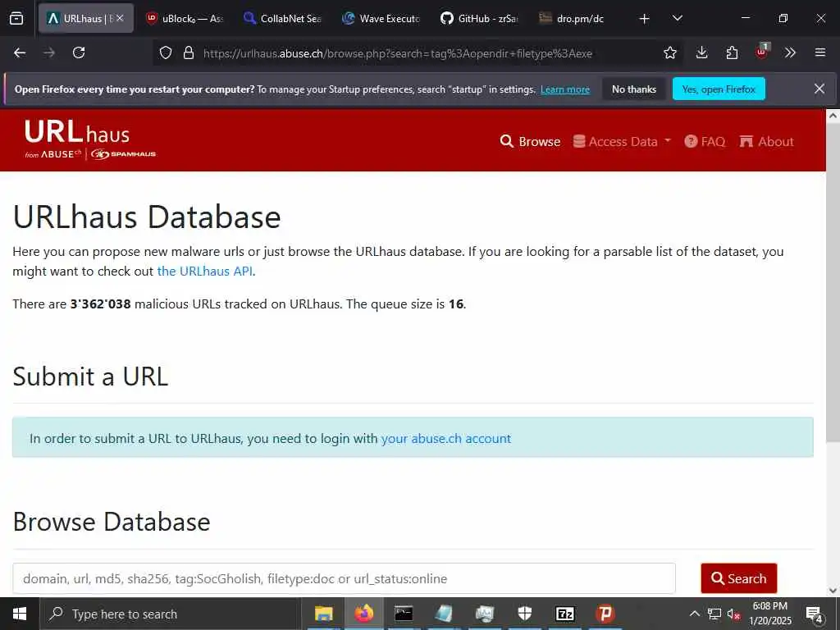Click the red Search button
Viewport: 840px width, 630px height.
pos(739,578)
